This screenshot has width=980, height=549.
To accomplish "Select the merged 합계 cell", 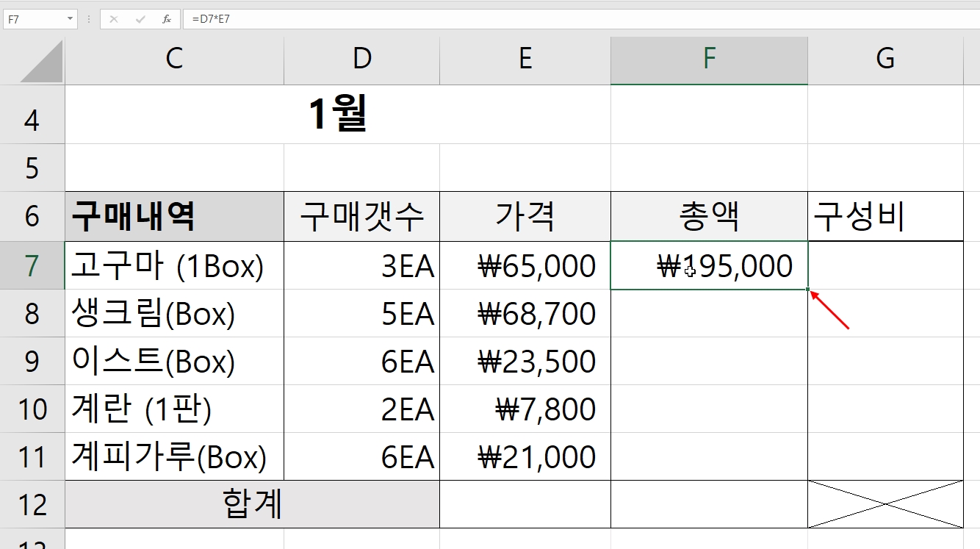I will (252, 504).
